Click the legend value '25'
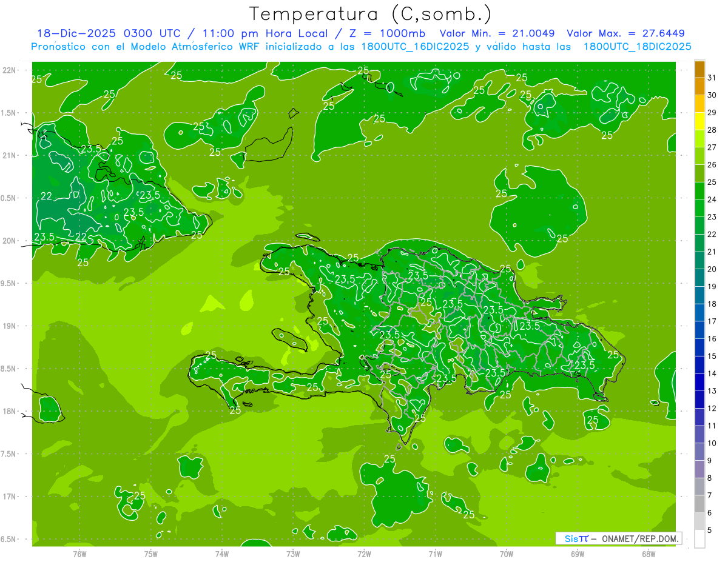Image resolution: width=728 pixels, height=562 pixels. coord(712,182)
